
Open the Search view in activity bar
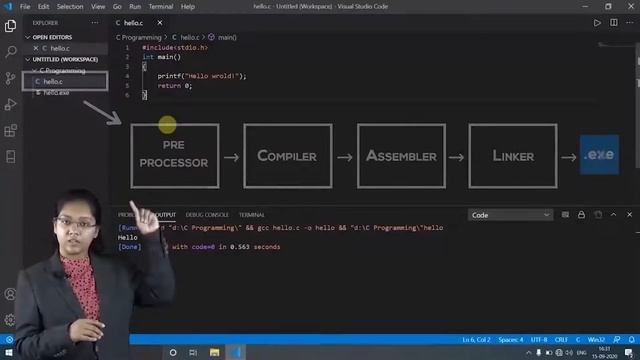click(11, 52)
